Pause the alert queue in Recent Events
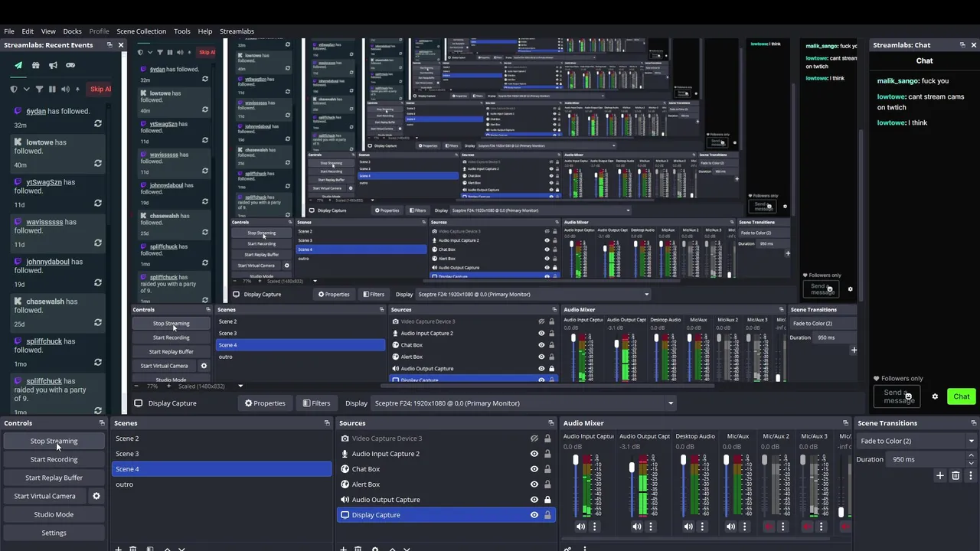The image size is (980, 551). click(x=51, y=89)
